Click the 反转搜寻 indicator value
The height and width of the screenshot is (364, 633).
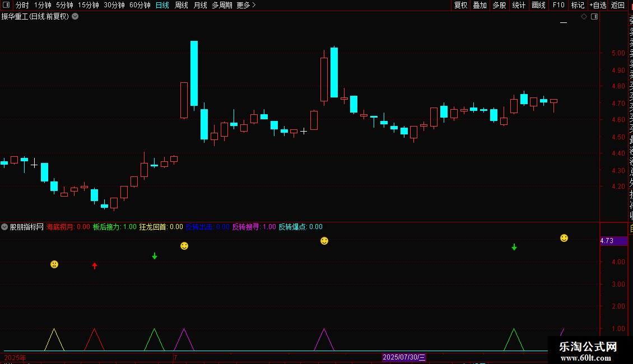[x=254, y=227]
